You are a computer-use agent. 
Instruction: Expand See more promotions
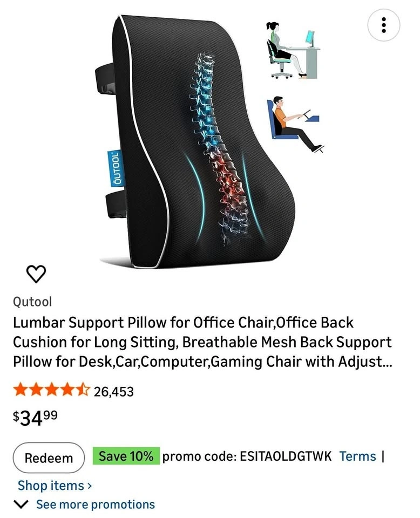(95, 505)
